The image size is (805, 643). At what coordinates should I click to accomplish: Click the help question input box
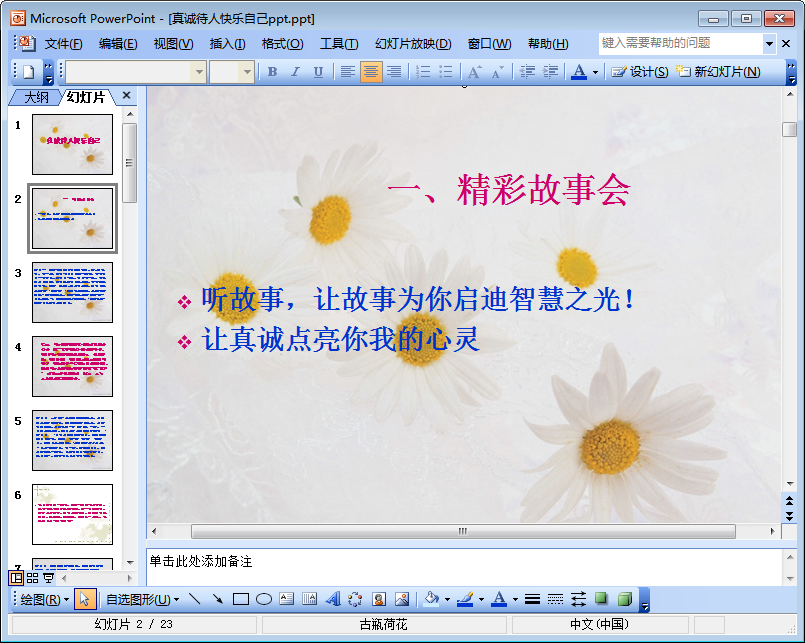point(681,44)
